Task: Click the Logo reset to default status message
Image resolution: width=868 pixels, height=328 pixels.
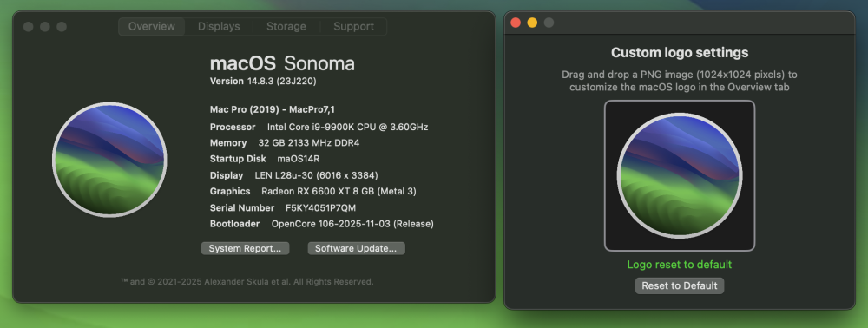Action: (x=680, y=265)
